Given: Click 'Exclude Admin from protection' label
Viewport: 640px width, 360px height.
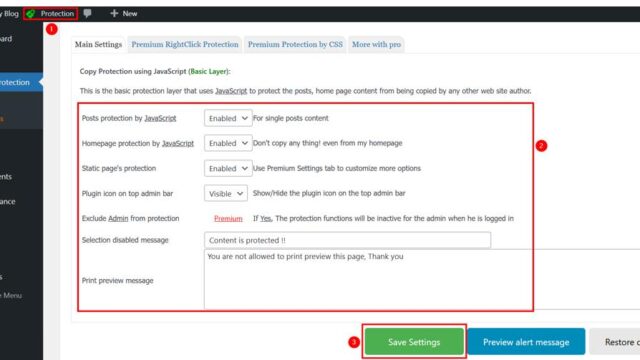Looking at the screenshot, I should [x=131, y=219].
